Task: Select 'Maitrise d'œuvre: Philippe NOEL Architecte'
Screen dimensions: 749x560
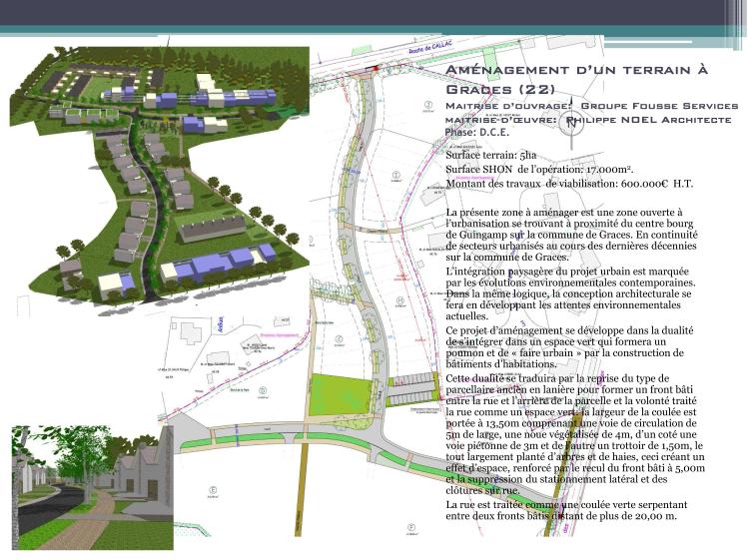Action: pyautogui.click(x=588, y=120)
